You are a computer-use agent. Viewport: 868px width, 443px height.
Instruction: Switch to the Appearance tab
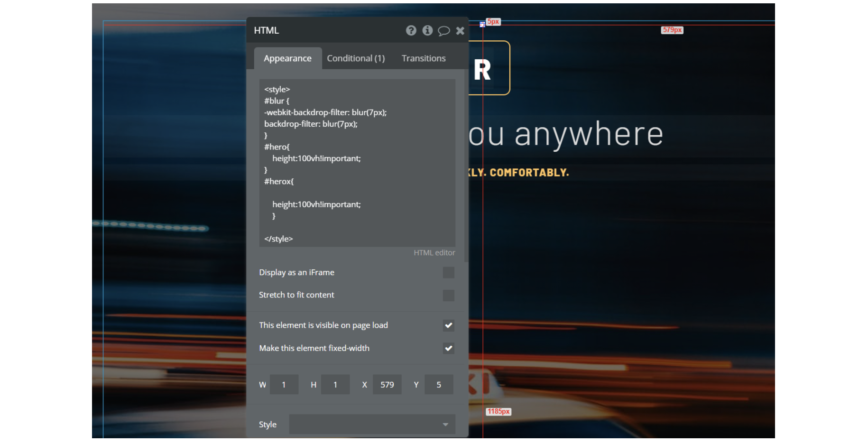click(x=287, y=58)
